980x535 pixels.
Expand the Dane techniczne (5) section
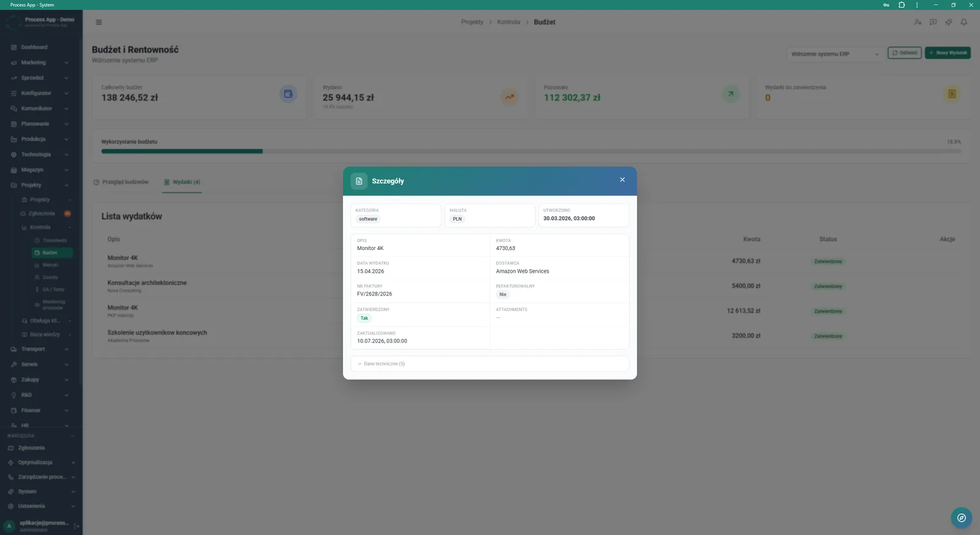coord(490,363)
